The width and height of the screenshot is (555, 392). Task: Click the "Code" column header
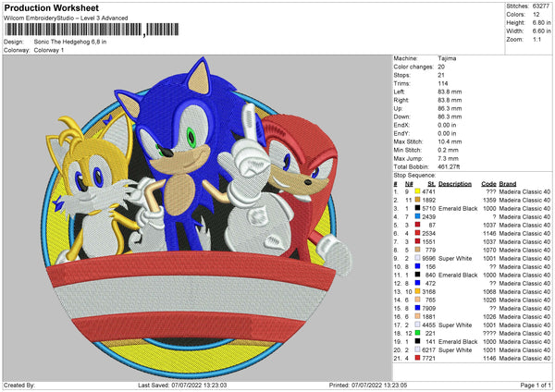coord(488,184)
